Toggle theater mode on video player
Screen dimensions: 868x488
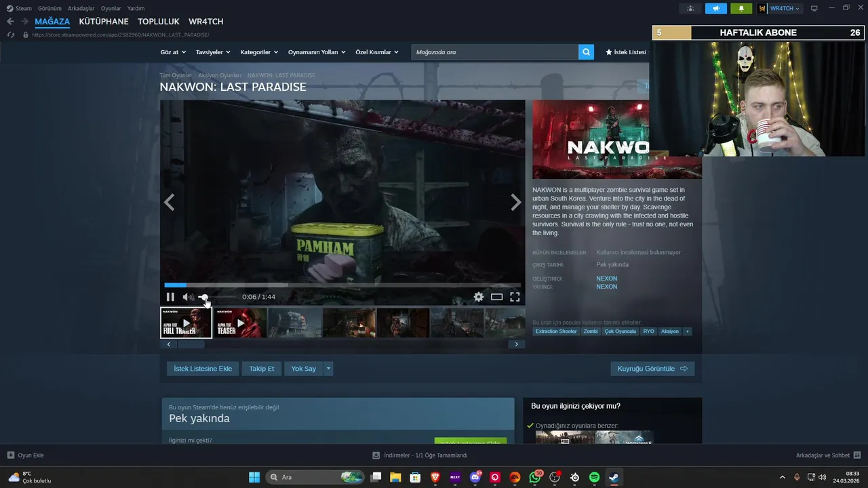[x=497, y=297]
